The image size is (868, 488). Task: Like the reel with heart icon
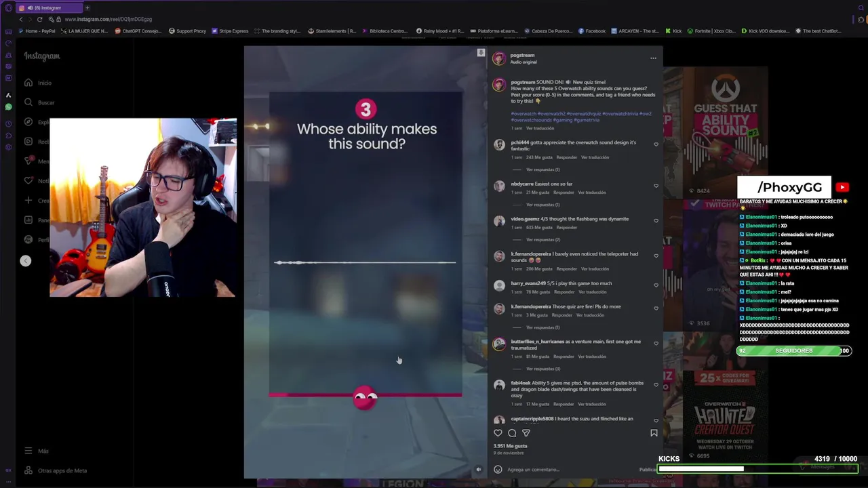[x=498, y=433]
